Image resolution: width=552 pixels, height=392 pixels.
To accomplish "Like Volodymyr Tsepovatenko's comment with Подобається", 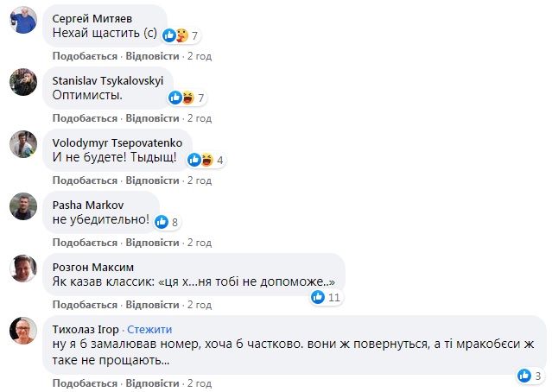I will [x=85, y=180].
